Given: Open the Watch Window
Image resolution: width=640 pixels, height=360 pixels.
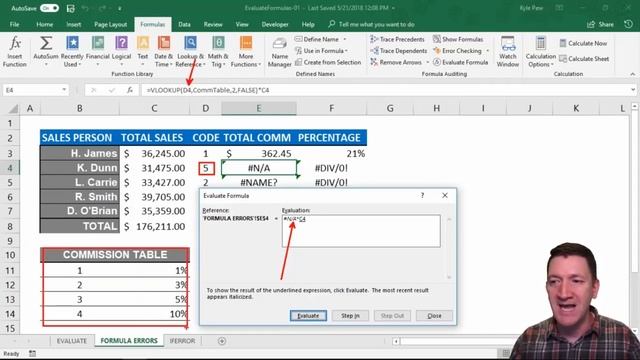Looking at the screenshot, I should [508, 51].
